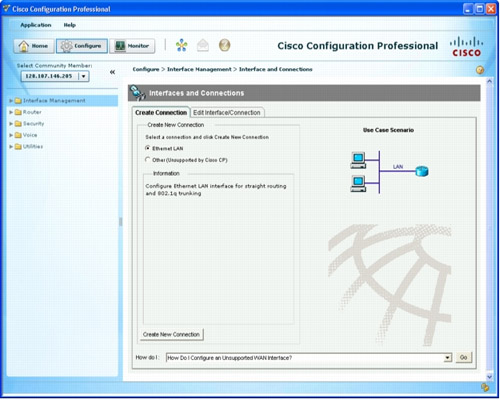Expand the Interface Management tree node
Viewport: 500px width, 400px height.
tap(11, 101)
